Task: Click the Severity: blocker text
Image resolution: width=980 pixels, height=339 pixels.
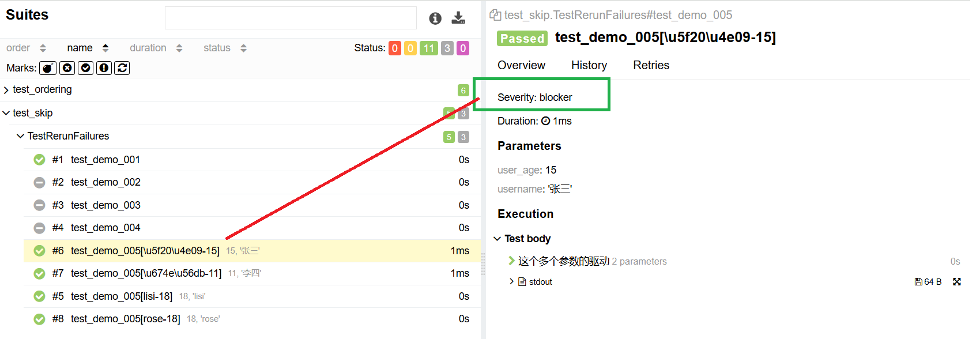Action: pyautogui.click(x=535, y=97)
